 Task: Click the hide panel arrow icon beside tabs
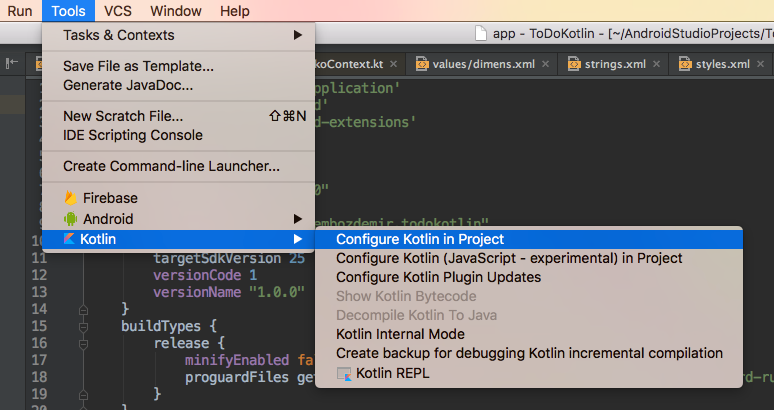[12, 63]
